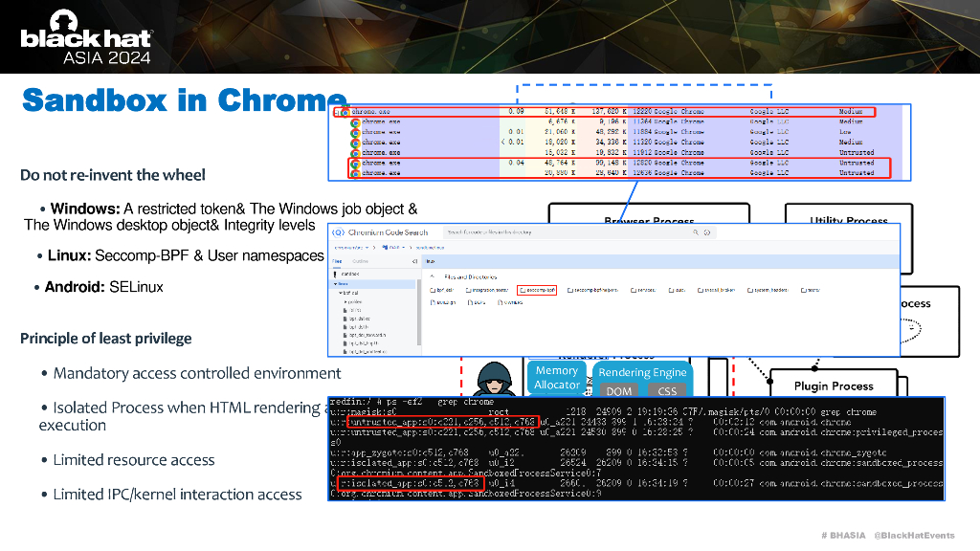Collapse the parent chrome.exe process tree
Screen dimensions: 980x551
tap(336, 113)
